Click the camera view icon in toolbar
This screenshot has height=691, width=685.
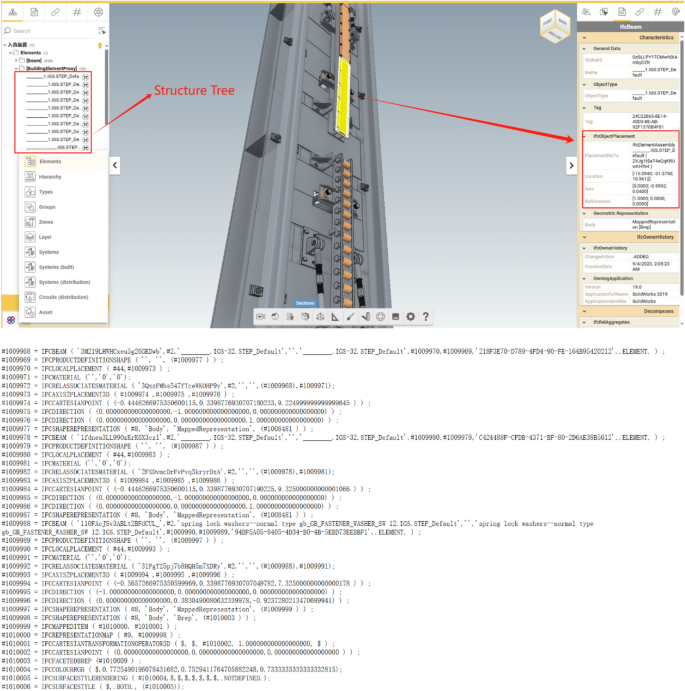(260, 317)
